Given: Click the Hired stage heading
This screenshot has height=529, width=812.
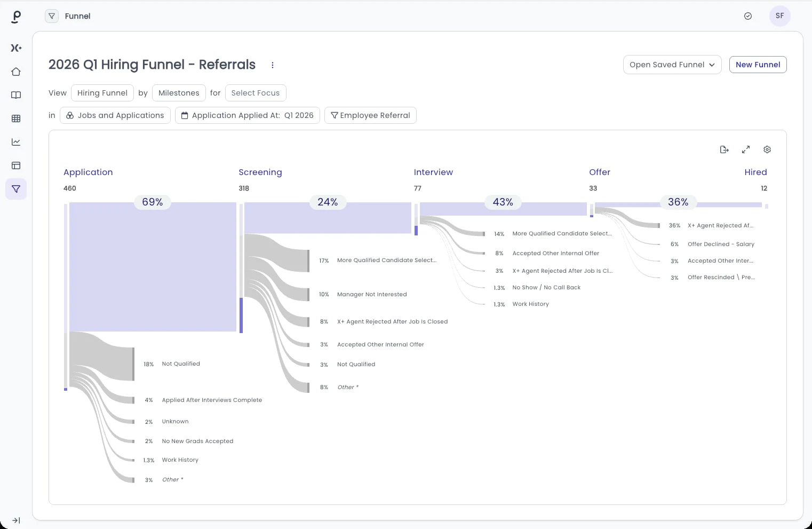Looking at the screenshot, I should coord(755,172).
